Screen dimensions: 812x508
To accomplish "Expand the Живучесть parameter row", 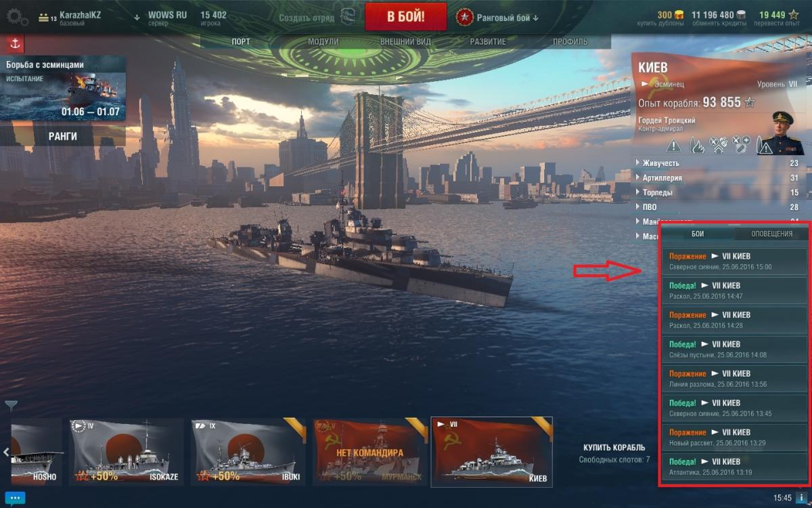I will tap(717, 163).
